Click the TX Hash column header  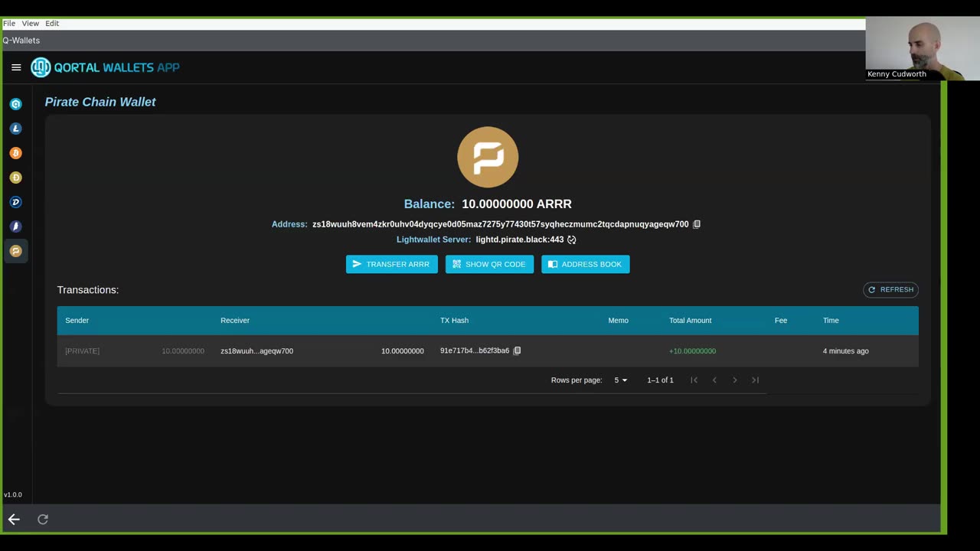(454, 321)
